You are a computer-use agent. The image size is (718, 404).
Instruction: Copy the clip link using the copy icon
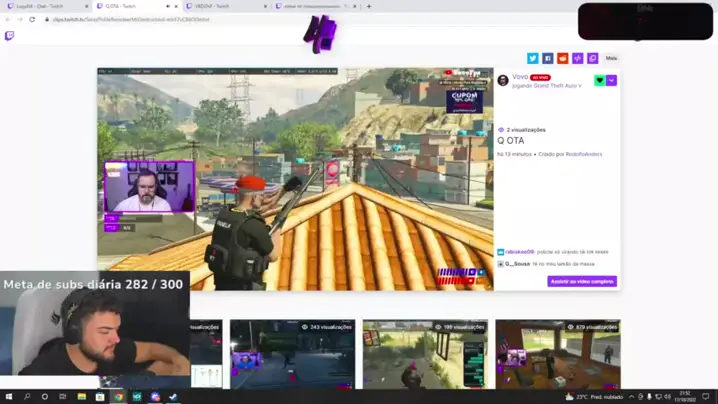(x=592, y=59)
